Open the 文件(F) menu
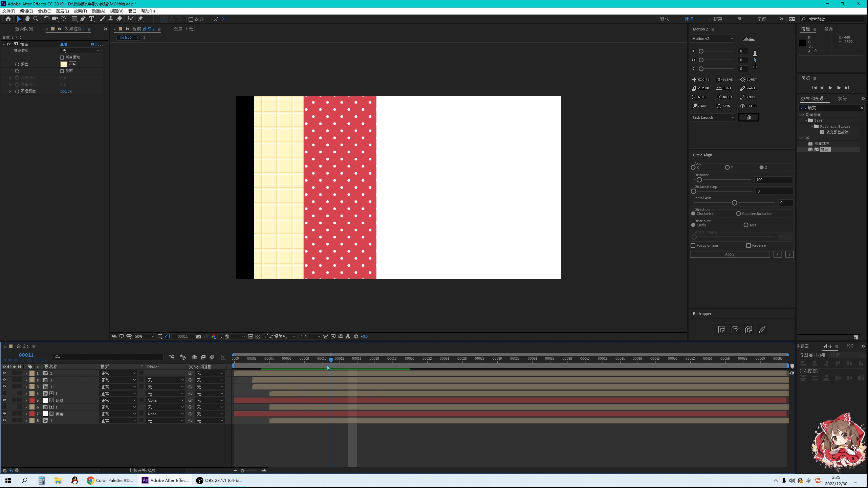 [9, 11]
